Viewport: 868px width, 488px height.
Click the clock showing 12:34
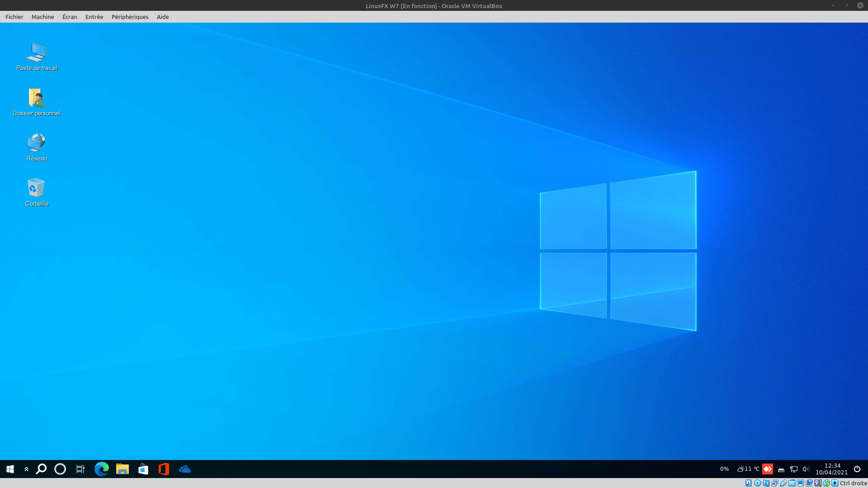tap(831, 469)
